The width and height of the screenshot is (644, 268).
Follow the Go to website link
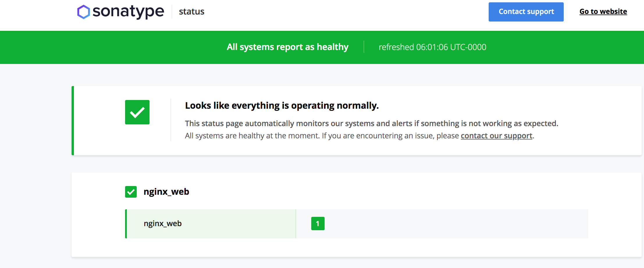point(603,12)
